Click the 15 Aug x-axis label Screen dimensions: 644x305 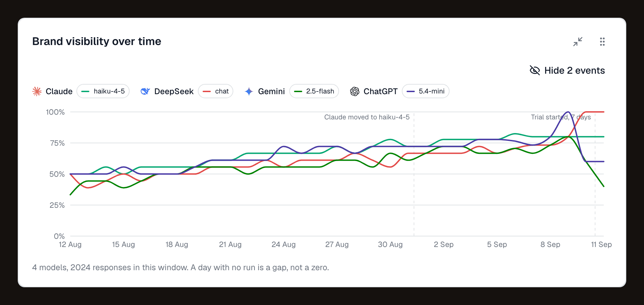click(123, 244)
